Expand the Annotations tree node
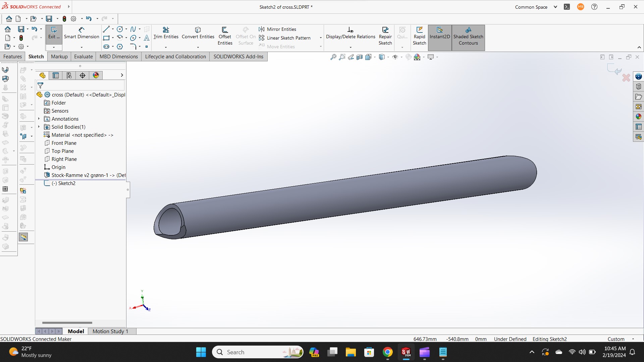644x362 pixels. tap(39, 119)
